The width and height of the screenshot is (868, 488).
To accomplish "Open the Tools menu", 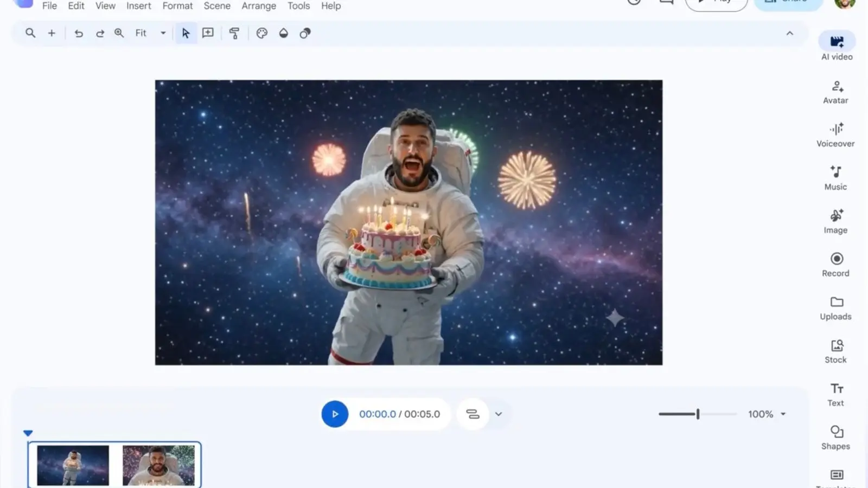I will (x=298, y=6).
